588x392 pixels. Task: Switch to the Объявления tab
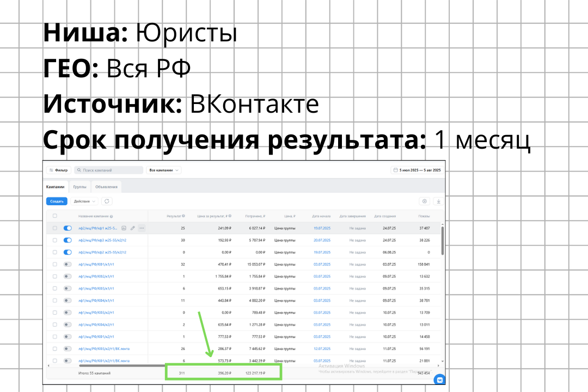point(107,187)
